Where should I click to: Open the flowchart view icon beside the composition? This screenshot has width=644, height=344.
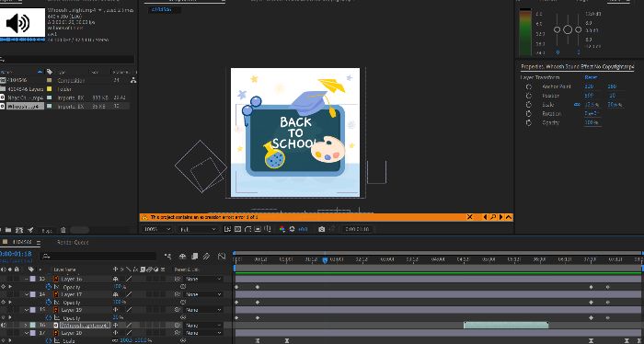click(x=133, y=80)
